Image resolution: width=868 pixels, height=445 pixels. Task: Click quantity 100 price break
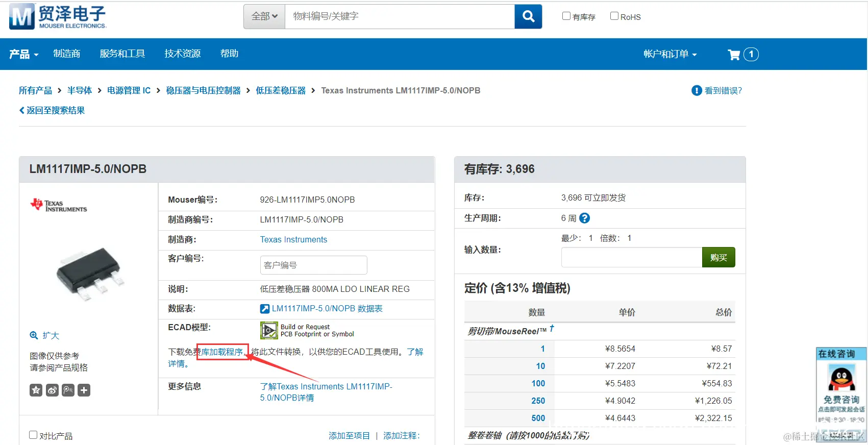(x=538, y=383)
